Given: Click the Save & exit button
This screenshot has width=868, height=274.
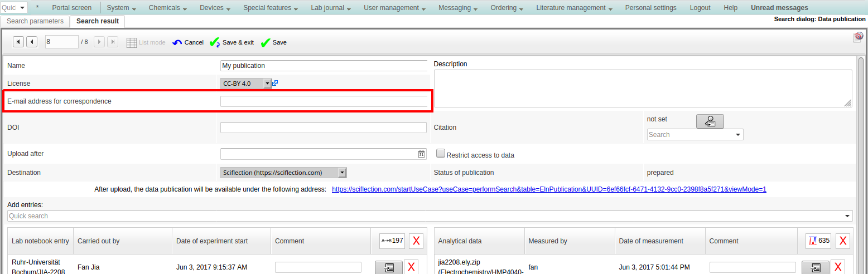Looking at the screenshot, I should tap(232, 42).
